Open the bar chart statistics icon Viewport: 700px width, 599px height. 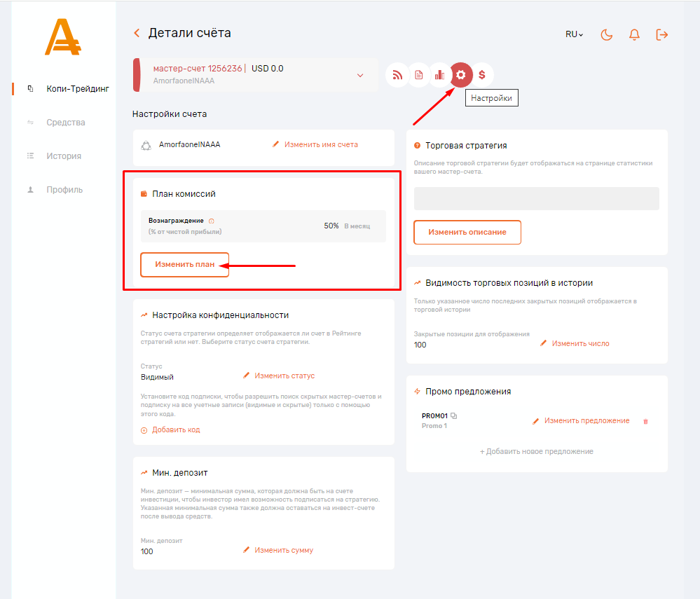(440, 75)
